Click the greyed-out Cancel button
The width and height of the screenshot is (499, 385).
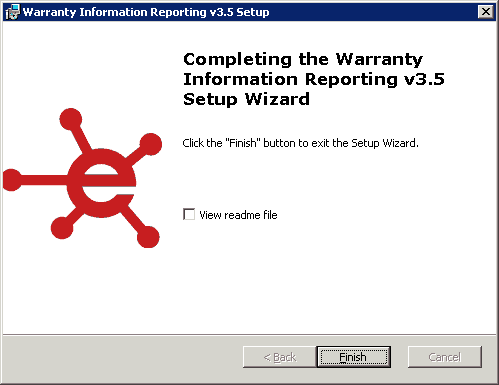click(x=445, y=357)
